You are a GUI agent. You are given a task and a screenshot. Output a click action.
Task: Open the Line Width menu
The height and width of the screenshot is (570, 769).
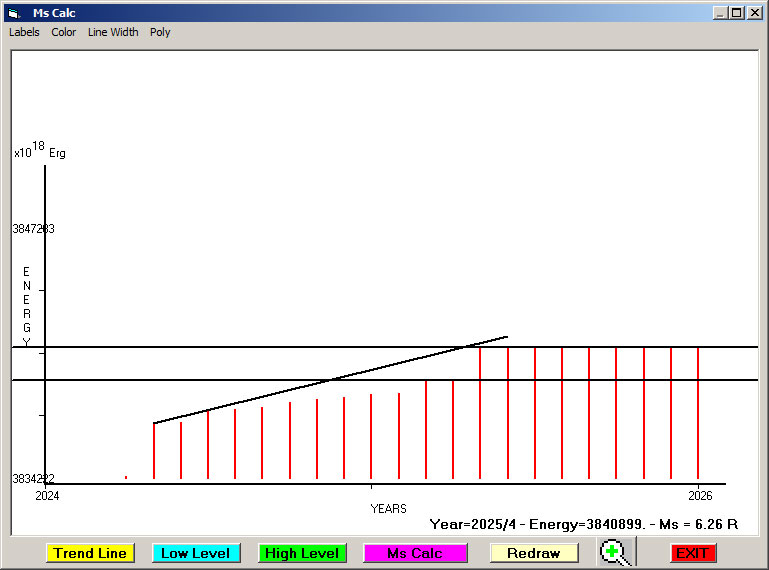[x=113, y=32]
